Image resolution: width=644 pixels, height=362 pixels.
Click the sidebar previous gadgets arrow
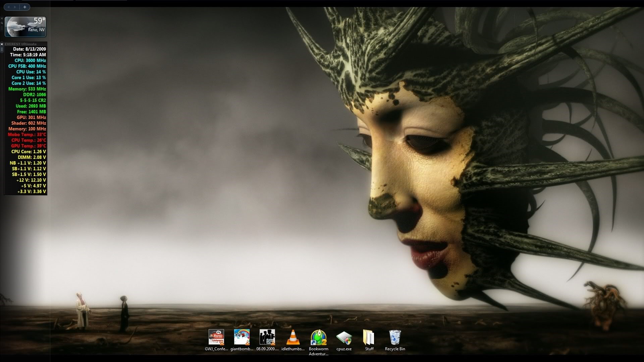(x=9, y=7)
